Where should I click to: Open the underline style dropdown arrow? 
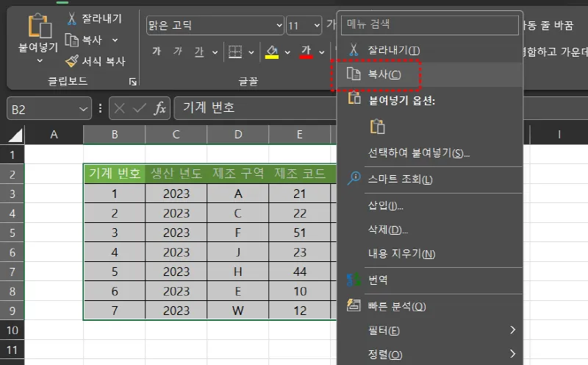click(215, 52)
